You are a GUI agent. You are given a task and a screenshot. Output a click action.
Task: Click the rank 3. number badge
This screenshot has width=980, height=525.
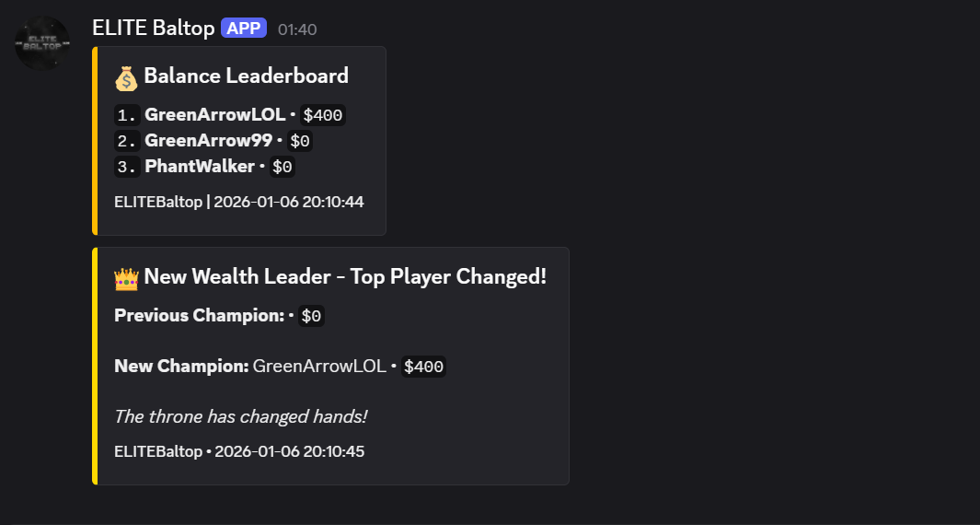tap(127, 167)
